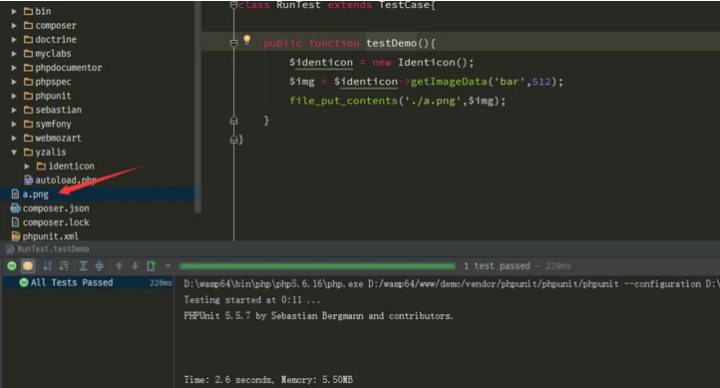Image resolution: width=720 pixels, height=388 pixels.
Task: Collapse the yzalis folder arrow
Action: [x=14, y=152]
